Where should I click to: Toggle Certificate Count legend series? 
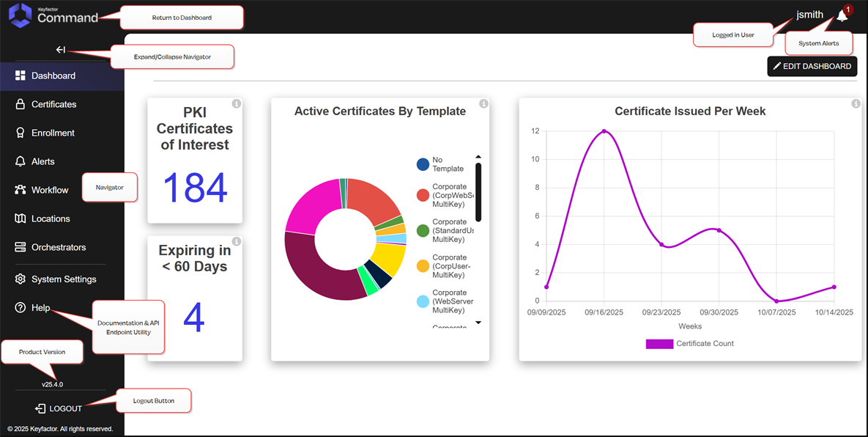pos(659,343)
